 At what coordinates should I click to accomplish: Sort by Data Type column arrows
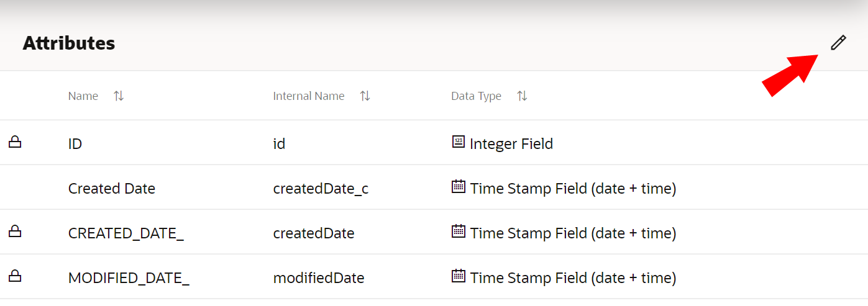pyautogui.click(x=522, y=96)
